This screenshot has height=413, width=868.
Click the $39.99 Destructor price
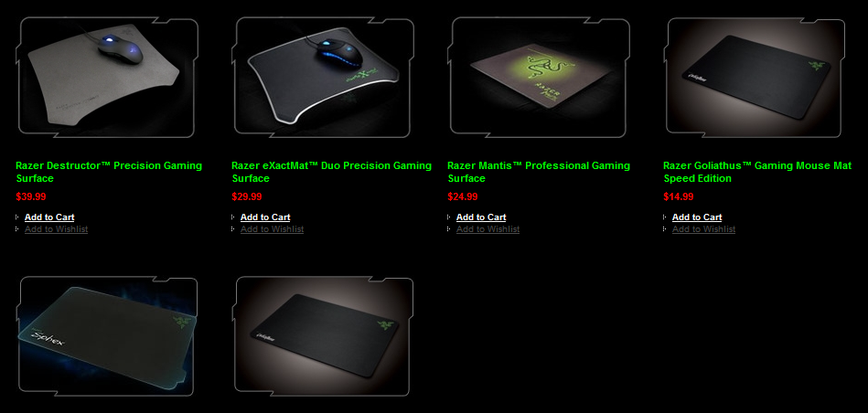(31, 196)
